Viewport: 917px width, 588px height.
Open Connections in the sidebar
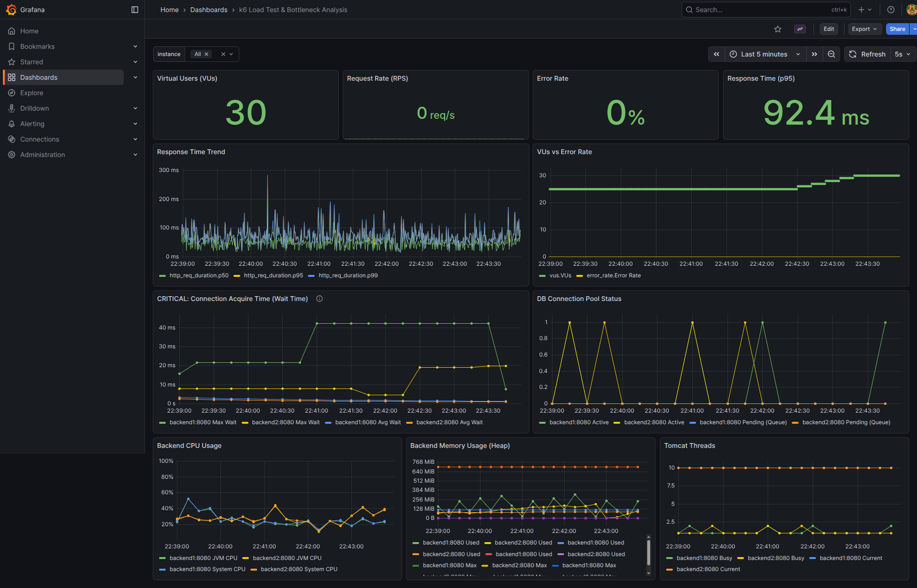[x=40, y=139]
